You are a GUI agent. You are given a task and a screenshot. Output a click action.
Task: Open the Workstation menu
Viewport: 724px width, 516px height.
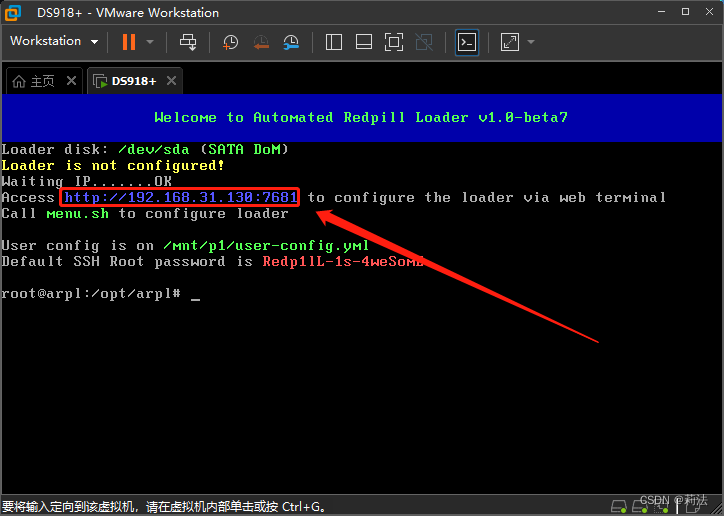[x=54, y=41]
